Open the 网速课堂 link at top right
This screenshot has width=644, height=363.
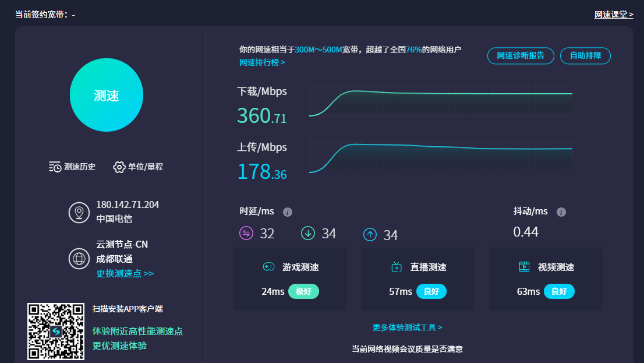click(613, 13)
